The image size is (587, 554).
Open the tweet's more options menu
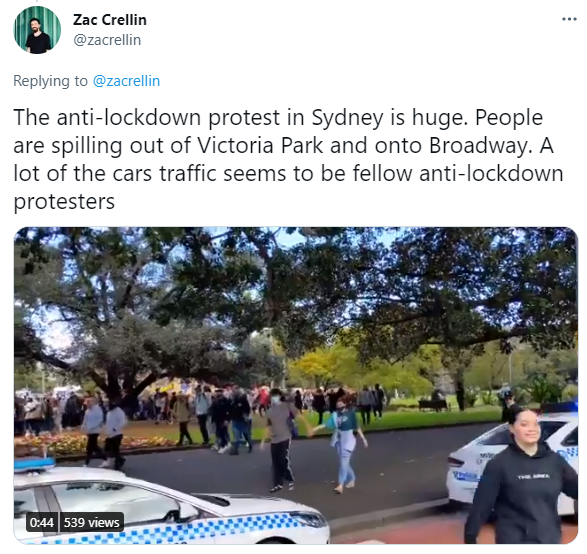(x=569, y=19)
